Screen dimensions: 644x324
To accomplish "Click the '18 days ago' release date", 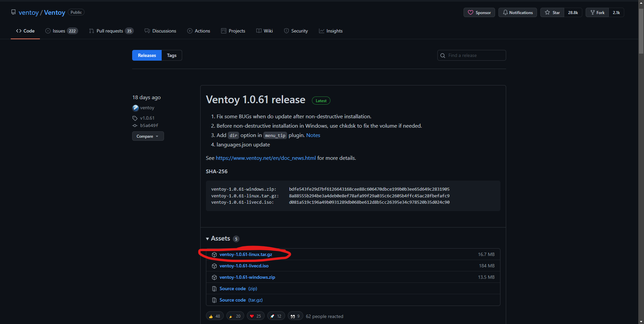I will (147, 98).
